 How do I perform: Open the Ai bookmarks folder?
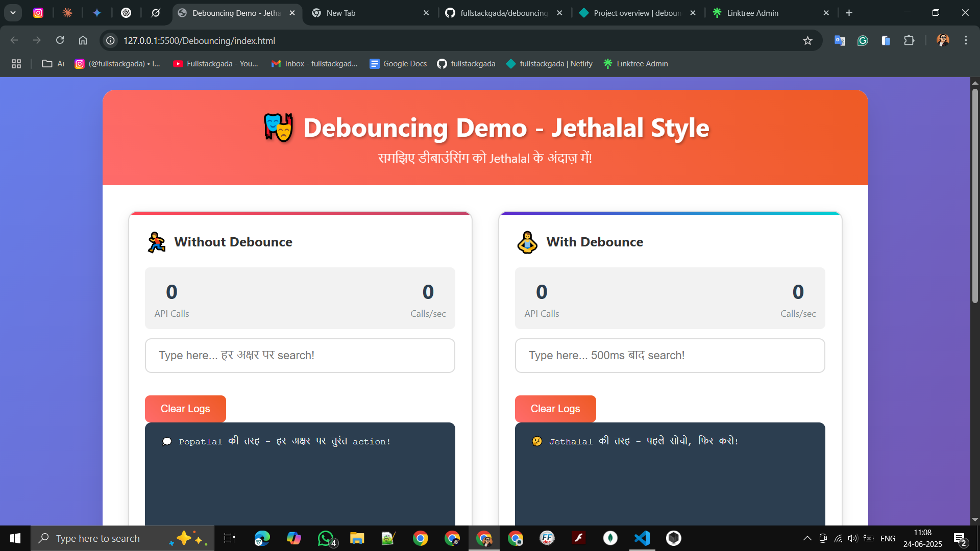pos(53,64)
